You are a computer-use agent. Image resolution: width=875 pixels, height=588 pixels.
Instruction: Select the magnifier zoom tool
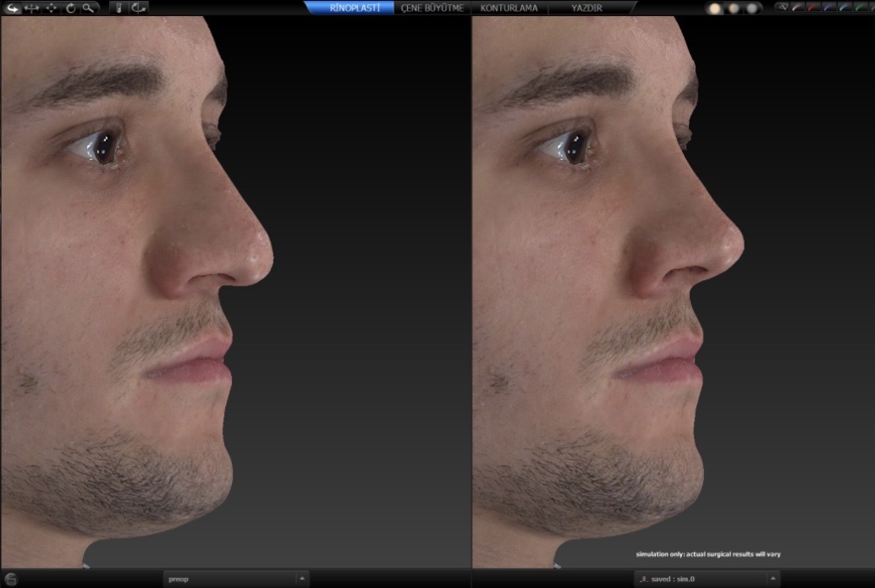tap(88, 8)
